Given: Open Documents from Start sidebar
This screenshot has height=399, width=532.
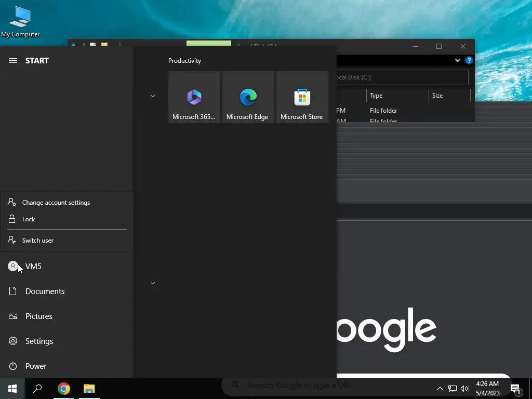Looking at the screenshot, I should (67, 291).
